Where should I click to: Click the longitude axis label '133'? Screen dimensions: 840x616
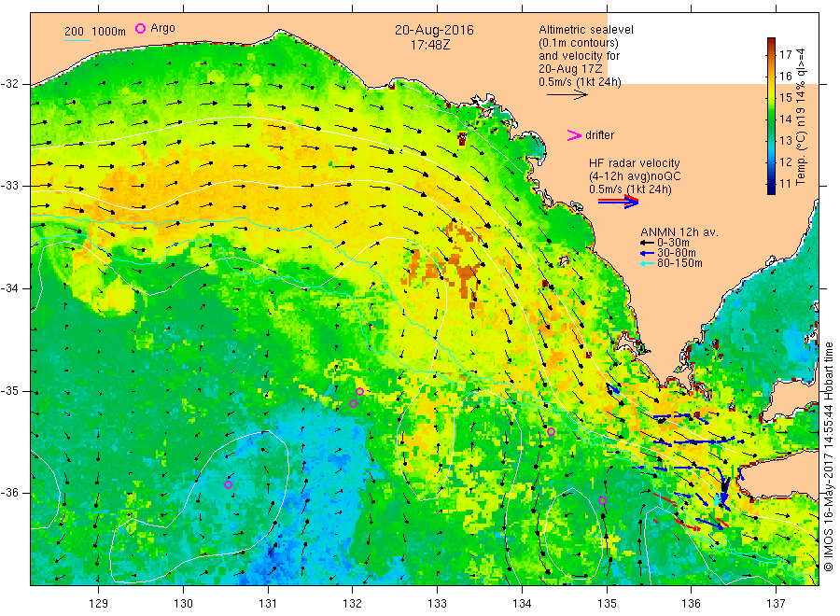437,604
